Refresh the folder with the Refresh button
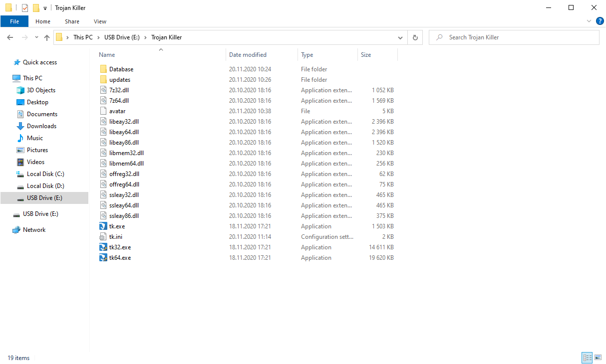 click(415, 37)
